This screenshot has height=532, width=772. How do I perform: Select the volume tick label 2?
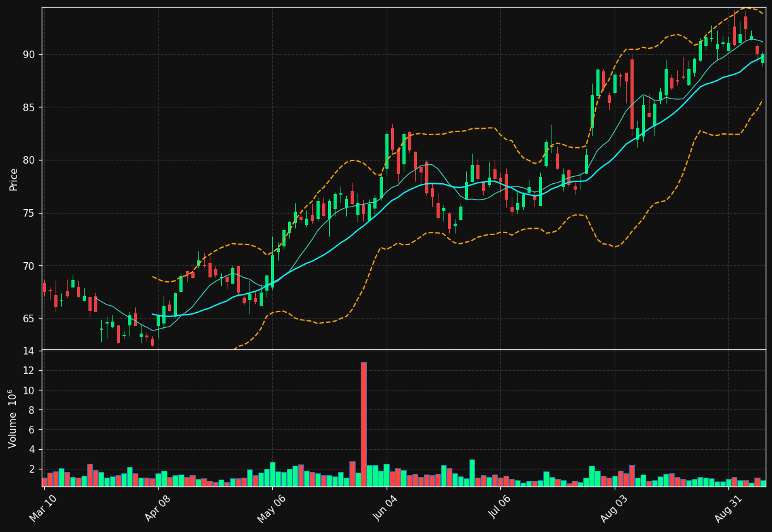32,469
